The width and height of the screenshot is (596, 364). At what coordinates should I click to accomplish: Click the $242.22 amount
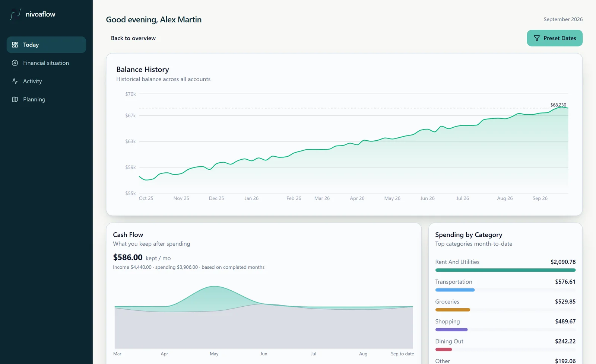pos(565,341)
